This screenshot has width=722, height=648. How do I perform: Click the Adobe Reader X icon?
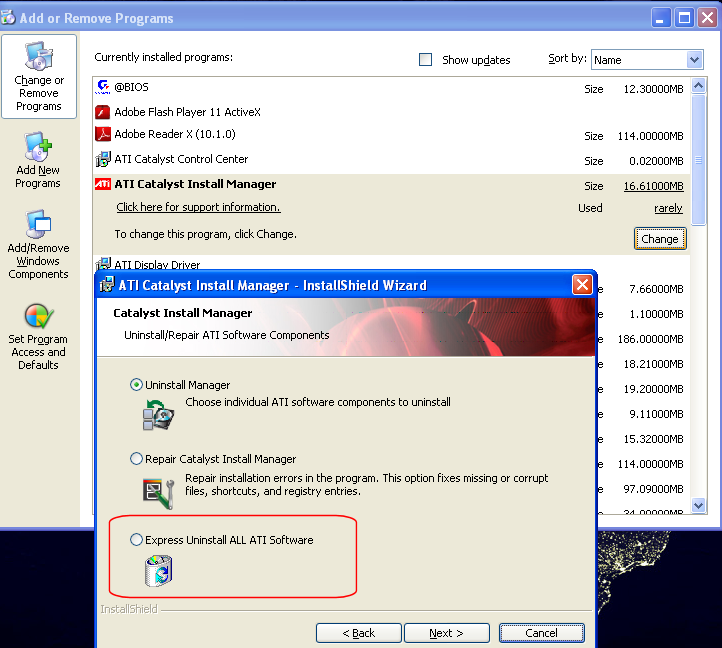[103, 134]
